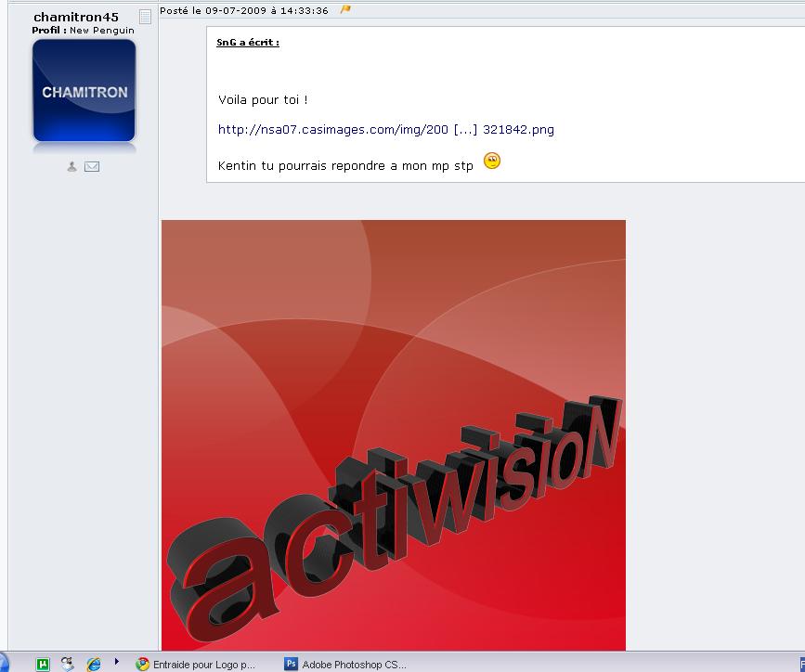This screenshot has width=805, height=672.
Task: Send chamitron45 a message via envelope icon
Action: (92, 166)
